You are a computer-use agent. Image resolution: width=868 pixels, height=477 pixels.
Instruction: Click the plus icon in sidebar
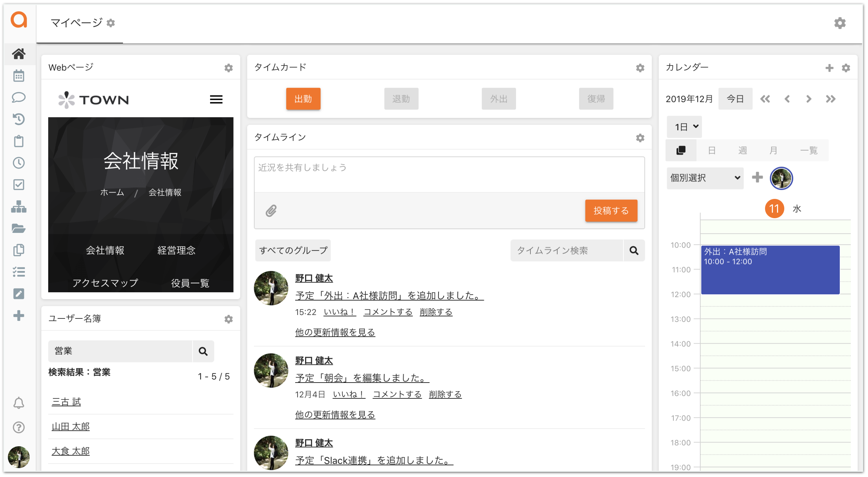click(19, 315)
